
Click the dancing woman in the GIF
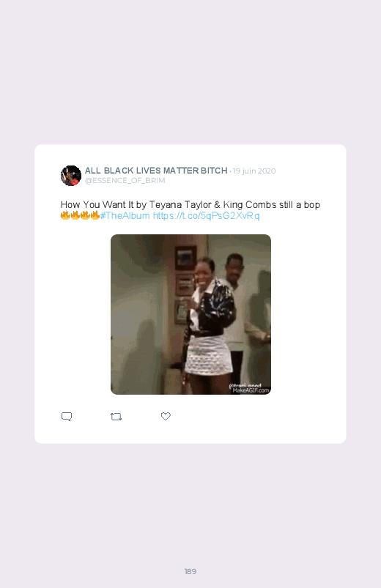(x=208, y=317)
